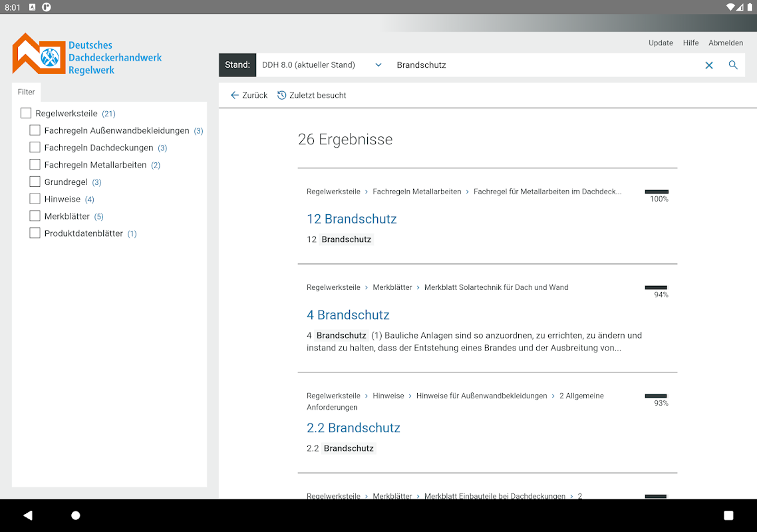Tick the Hinweise filter checkbox
Screen dimensions: 757x532
pyautogui.click(x=35, y=199)
